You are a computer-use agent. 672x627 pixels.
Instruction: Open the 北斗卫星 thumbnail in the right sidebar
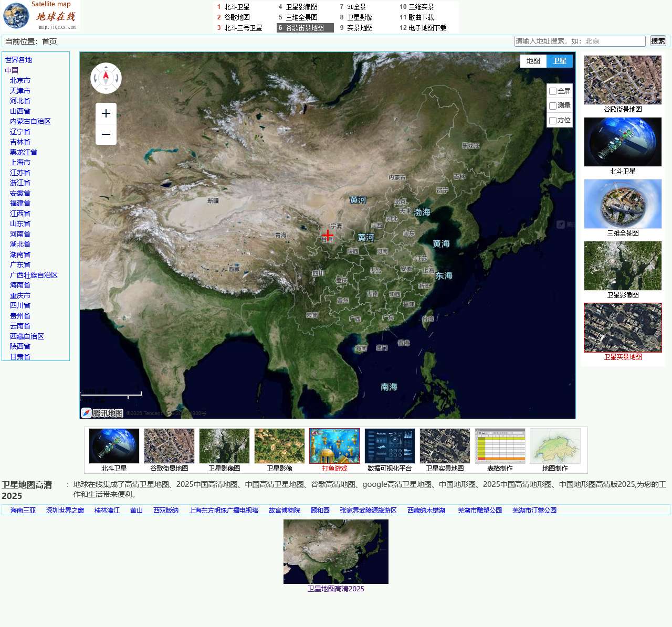[622, 142]
